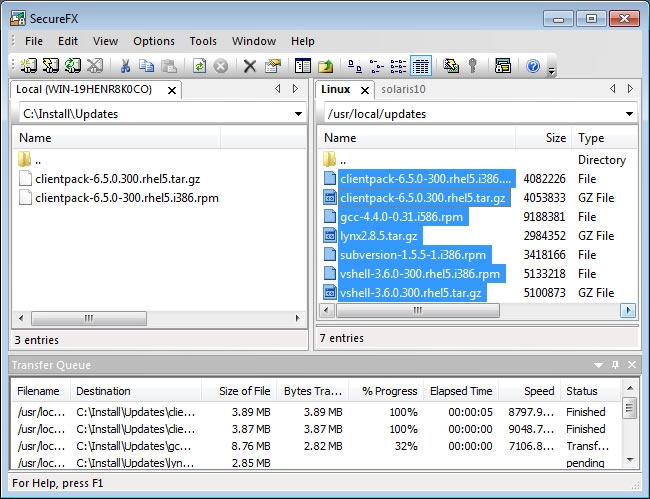Click the remote pane tab scroll right arrow
Image resolution: width=650 pixels, height=499 pixels.
coord(630,89)
